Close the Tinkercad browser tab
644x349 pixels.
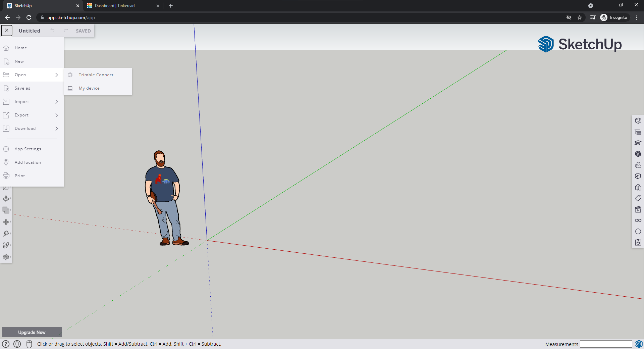158,6
